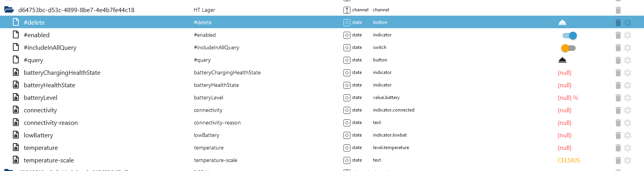
Task: Click trash icon for batteryLevel row
Action: click(x=618, y=98)
